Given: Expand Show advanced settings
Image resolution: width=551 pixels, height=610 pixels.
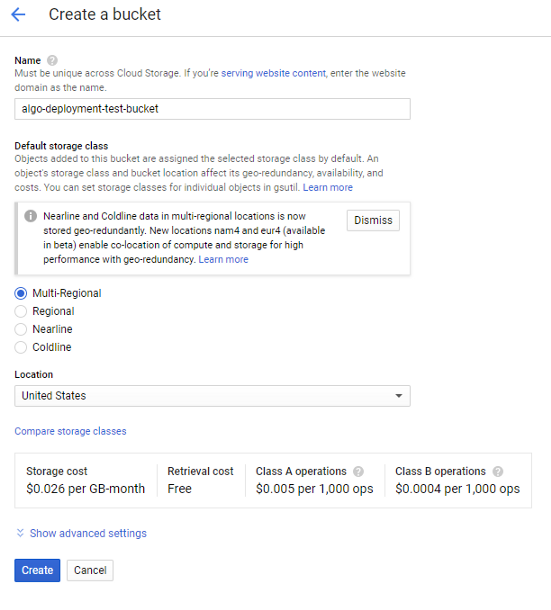Looking at the screenshot, I should click(88, 533).
